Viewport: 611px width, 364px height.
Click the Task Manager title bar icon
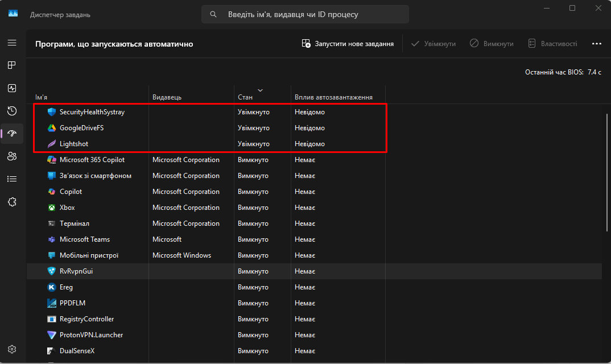(x=13, y=13)
